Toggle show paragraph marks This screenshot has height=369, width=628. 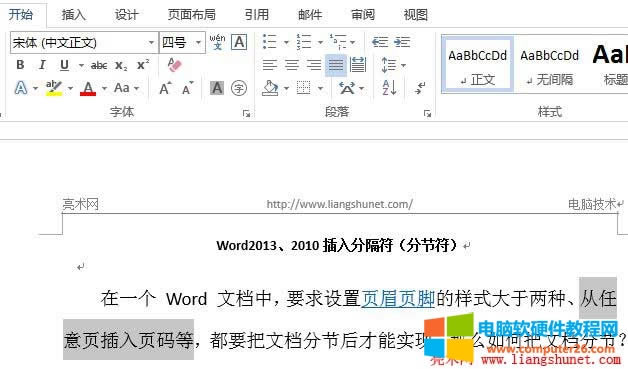click(420, 88)
